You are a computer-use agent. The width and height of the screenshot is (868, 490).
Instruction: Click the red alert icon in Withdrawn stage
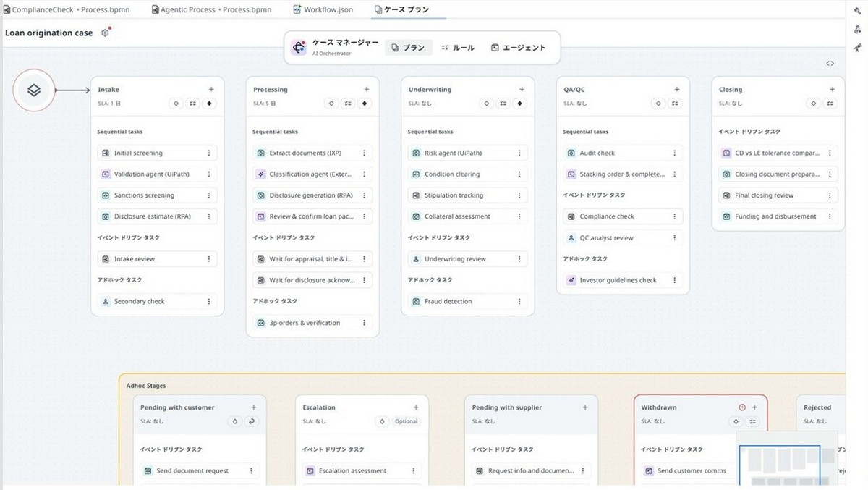pos(741,407)
